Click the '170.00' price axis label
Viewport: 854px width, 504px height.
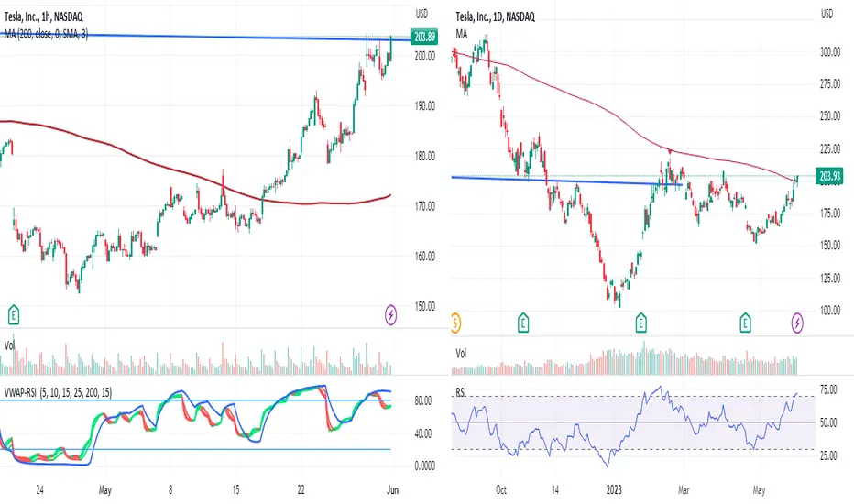425,206
